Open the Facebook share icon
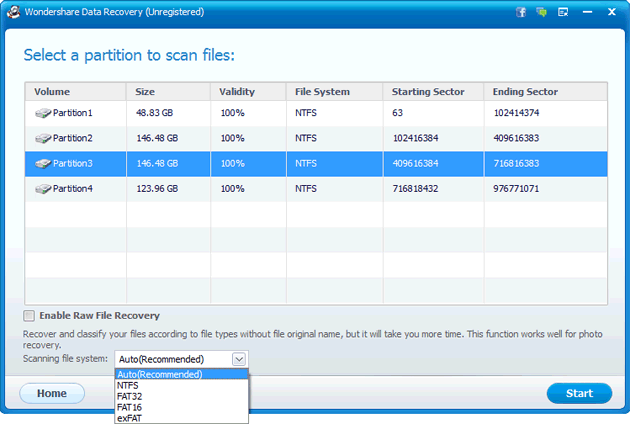This screenshot has width=630, height=424. pyautogui.click(x=521, y=12)
